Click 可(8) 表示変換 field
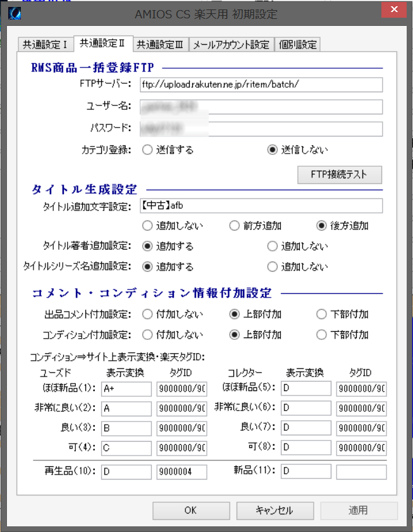 click(x=306, y=447)
